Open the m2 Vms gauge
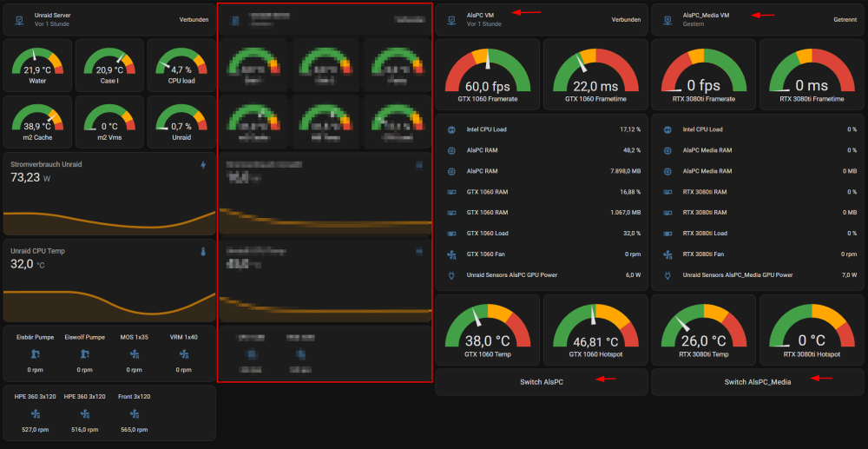This screenshot has width=868, height=449. click(109, 122)
